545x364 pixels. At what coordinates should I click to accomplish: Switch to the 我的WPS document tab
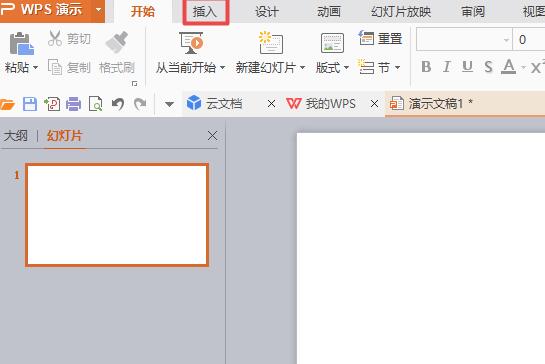(321, 104)
